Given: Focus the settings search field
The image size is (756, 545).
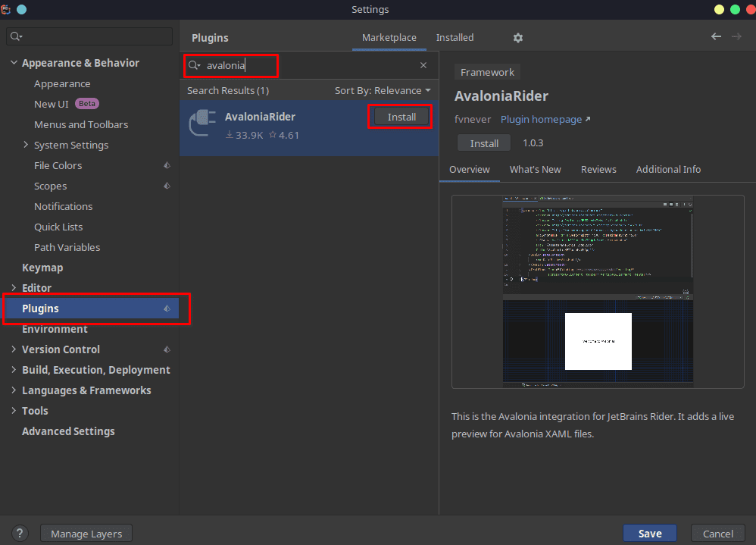Looking at the screenshot, I should pyautogui.click(x=89, y=36).
